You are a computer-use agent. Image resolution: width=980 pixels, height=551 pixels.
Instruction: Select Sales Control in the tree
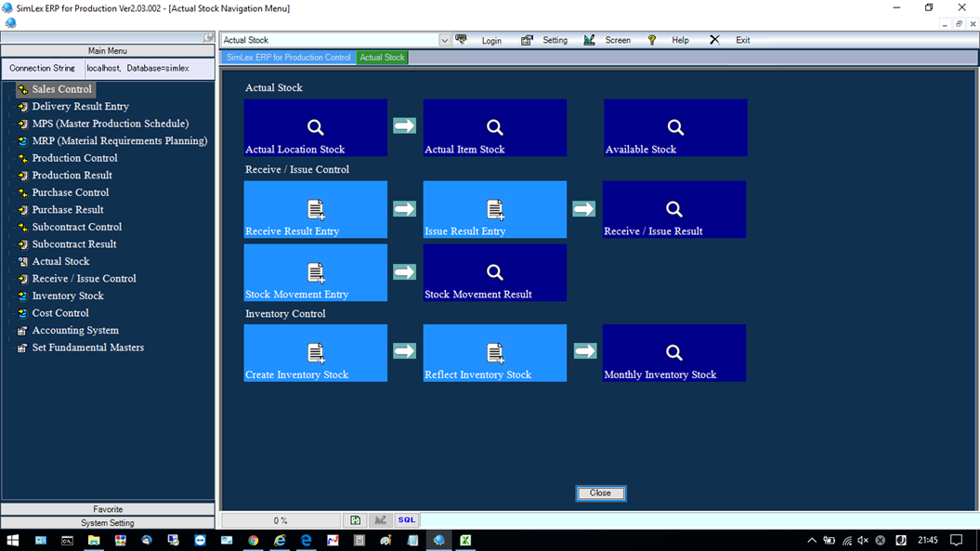[x=62, y=89]
